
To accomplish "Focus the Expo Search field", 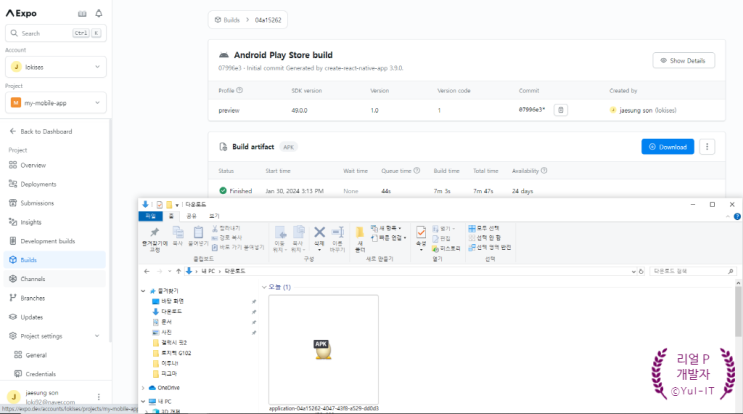I will (x=55, y=33).
